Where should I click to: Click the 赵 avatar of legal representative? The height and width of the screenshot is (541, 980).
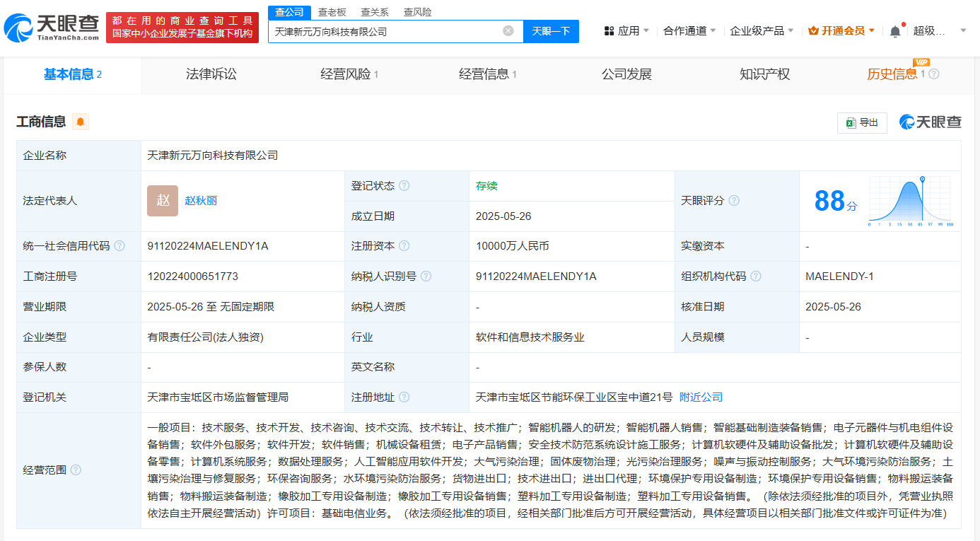[x=163, y=201]
